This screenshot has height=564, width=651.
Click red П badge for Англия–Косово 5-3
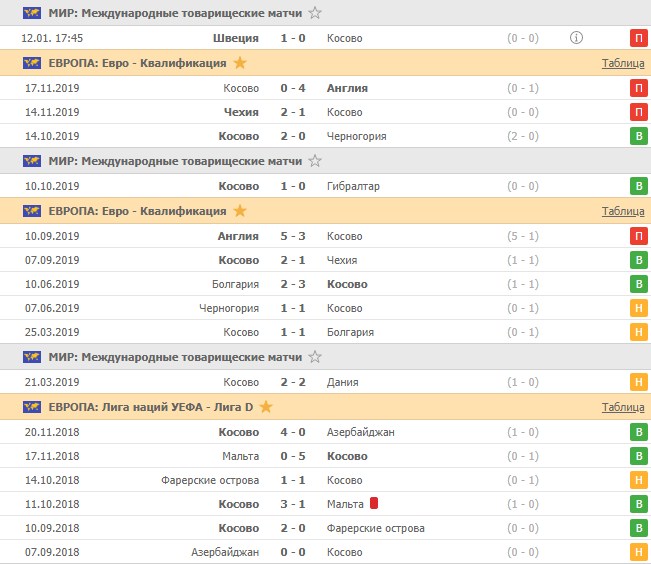637,236
